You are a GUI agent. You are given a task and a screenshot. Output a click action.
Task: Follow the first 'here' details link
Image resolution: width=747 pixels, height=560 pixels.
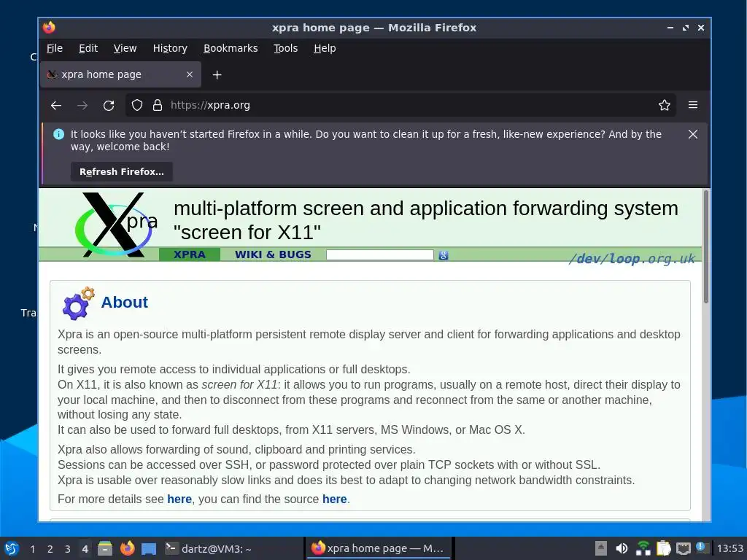(x=179, y=499)
